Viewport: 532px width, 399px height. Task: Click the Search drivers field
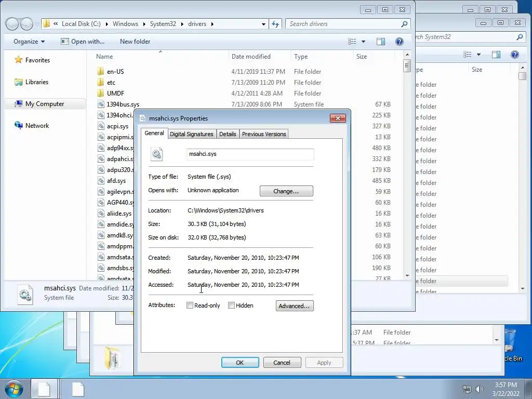[348, 24]
